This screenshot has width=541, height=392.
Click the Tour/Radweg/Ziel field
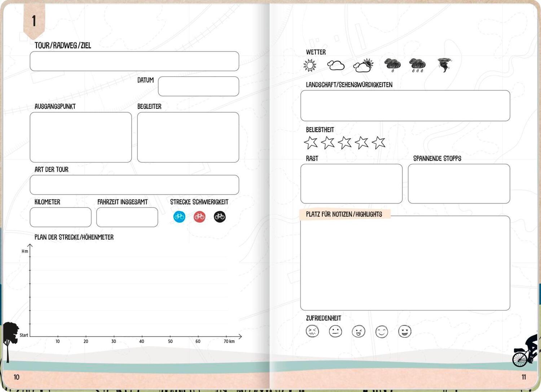click(135, 61)
